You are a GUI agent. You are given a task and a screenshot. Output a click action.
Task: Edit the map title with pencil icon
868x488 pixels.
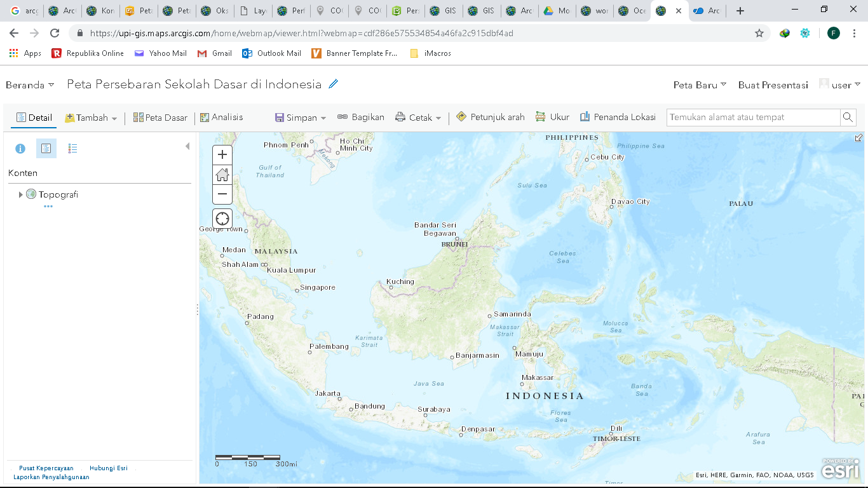[334, 84]
